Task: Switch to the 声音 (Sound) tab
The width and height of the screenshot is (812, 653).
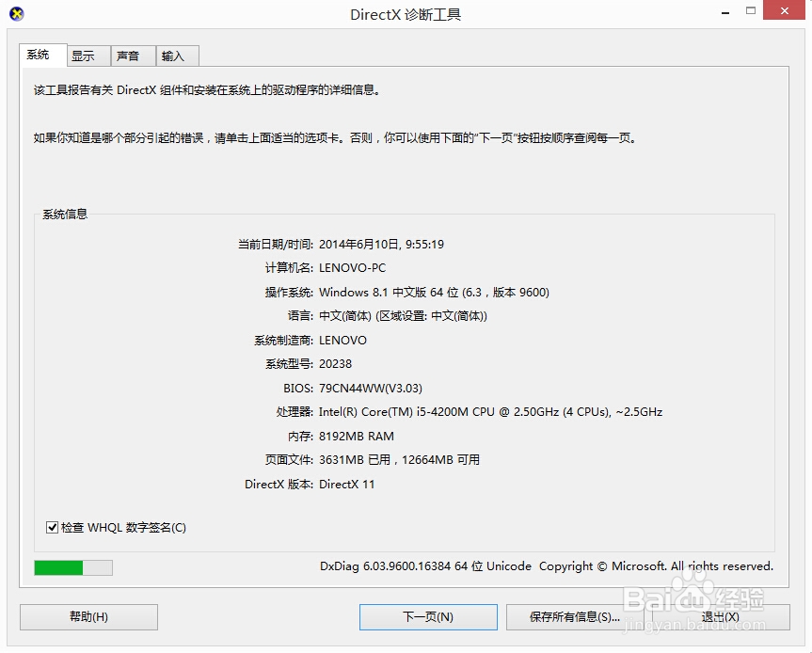Action: click(131, 56)
